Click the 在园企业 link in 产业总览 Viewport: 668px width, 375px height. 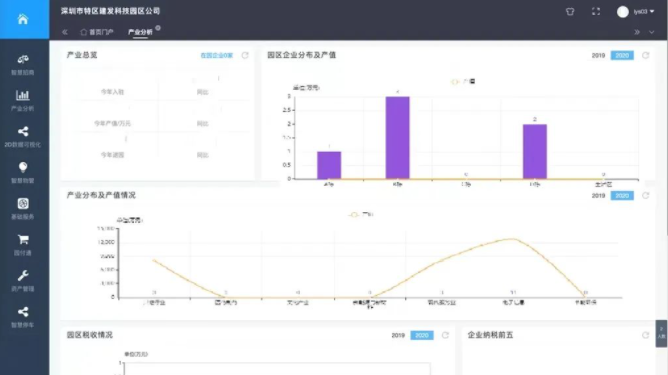click(x=216, y=55)
